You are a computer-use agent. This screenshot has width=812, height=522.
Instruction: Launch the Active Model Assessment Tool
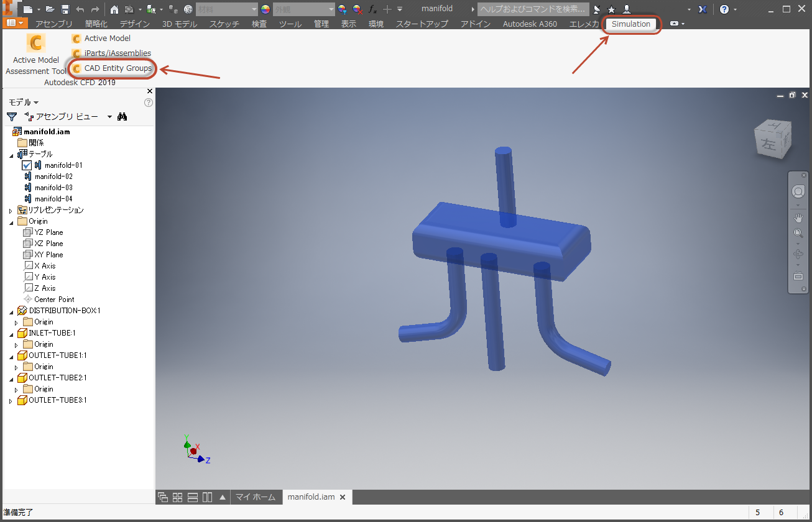click(36, 54)
